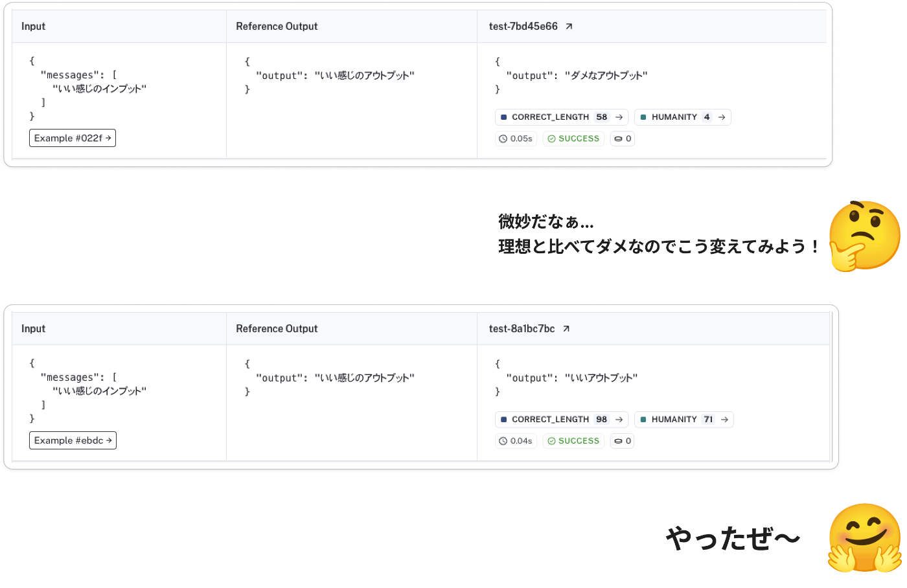This screenshot has width=907, height=588.
Task: Click SUCCESS status badge in second table
Action: (573, 441)
